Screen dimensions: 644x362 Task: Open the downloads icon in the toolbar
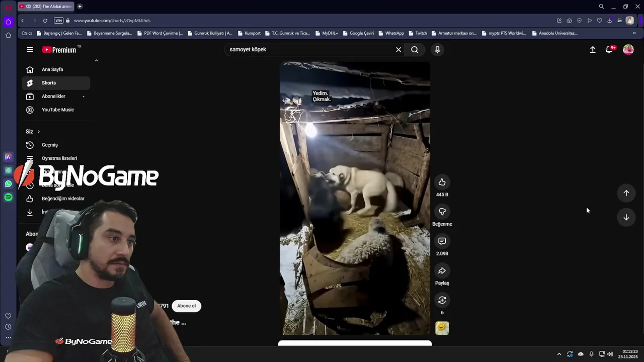(609, 21)
